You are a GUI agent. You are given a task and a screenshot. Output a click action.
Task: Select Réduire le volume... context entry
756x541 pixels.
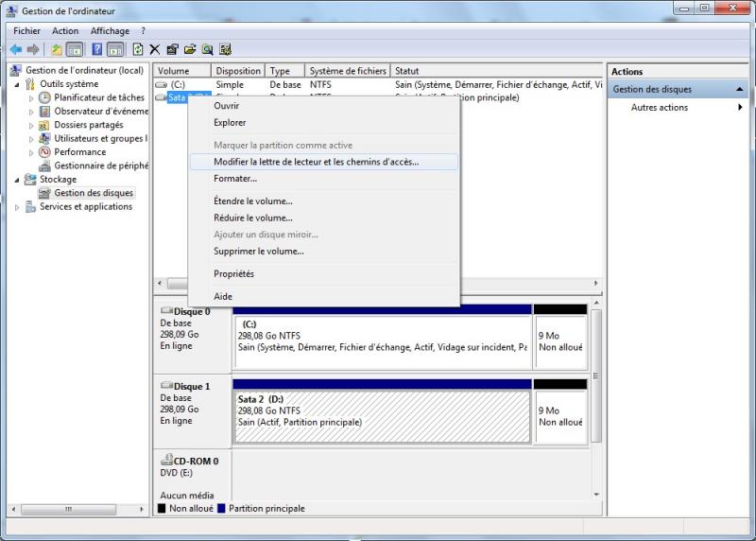(x=253, y=218)
